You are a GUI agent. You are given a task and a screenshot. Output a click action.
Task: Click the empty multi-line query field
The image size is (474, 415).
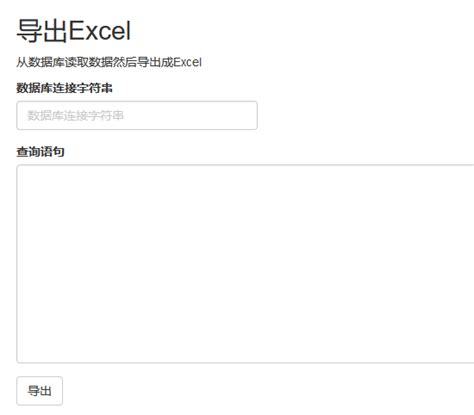click(x=245, y=264)
